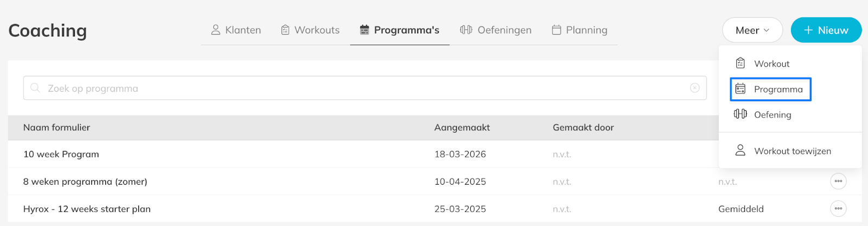Screen dimensions: 868x226
Task: Click the magnifier icon in search field
Action: (35, 88)
